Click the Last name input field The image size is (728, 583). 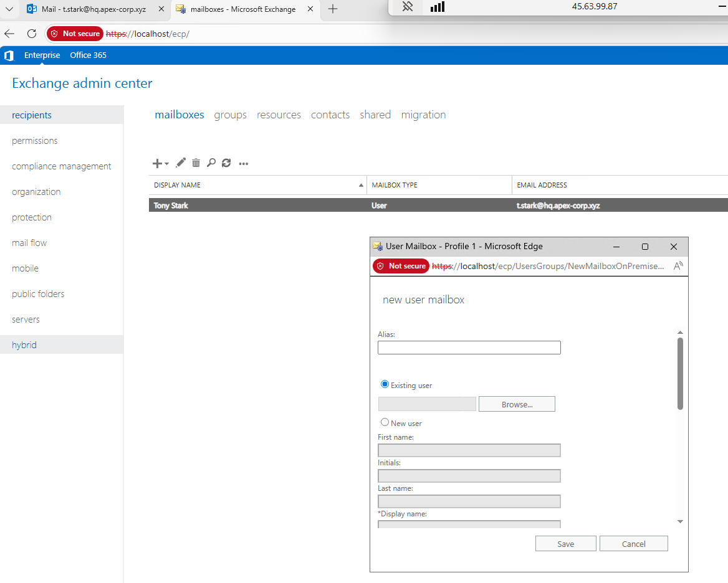click(x=469, y=501)
